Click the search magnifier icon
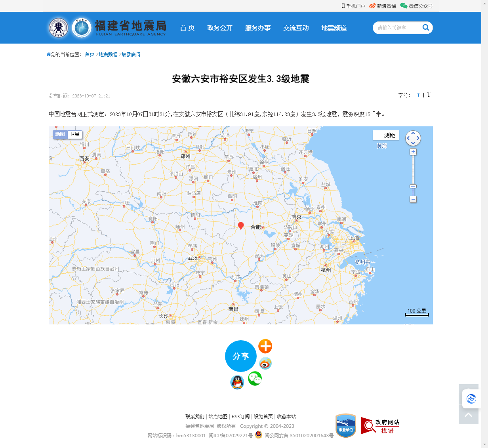 (426, 27)
